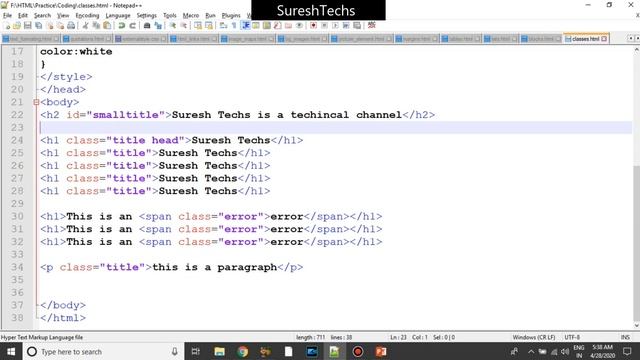Open PowerPoint from the taskbar
640x360 pixels.
coord(381,351)
